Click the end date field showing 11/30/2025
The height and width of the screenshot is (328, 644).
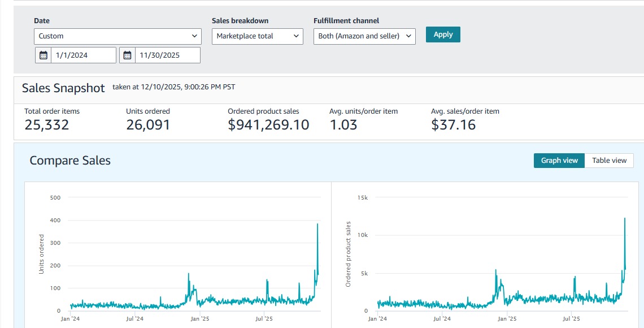click(168, 55)
